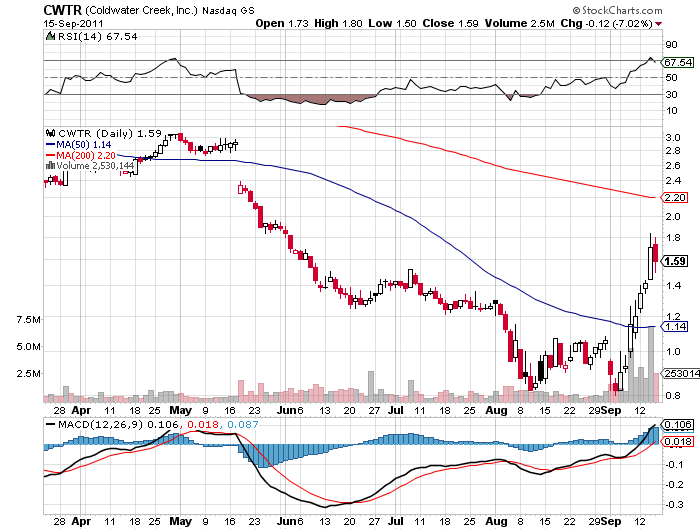This screenshot has height=530, width=700.
Task: Click the blue 0.087 histogram value in MACD legend
Action: (x=242, y=424)
